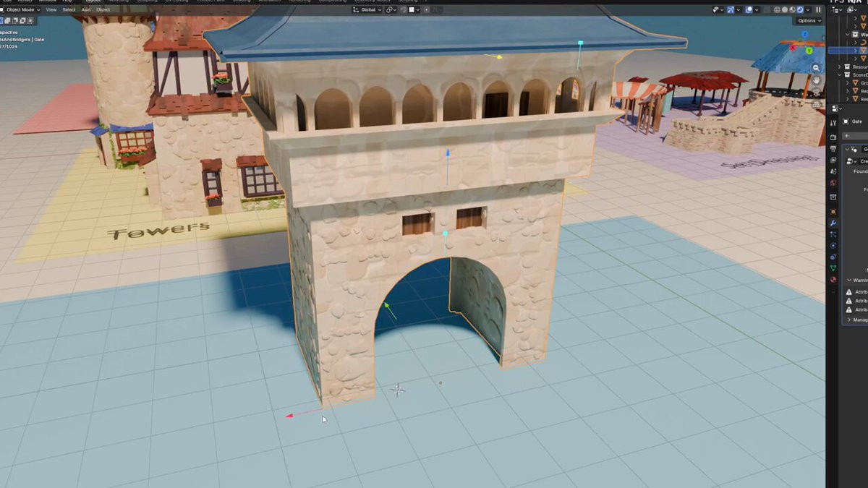Toggle viewport overlays button
868x488 pixels.
pos(749,10)
